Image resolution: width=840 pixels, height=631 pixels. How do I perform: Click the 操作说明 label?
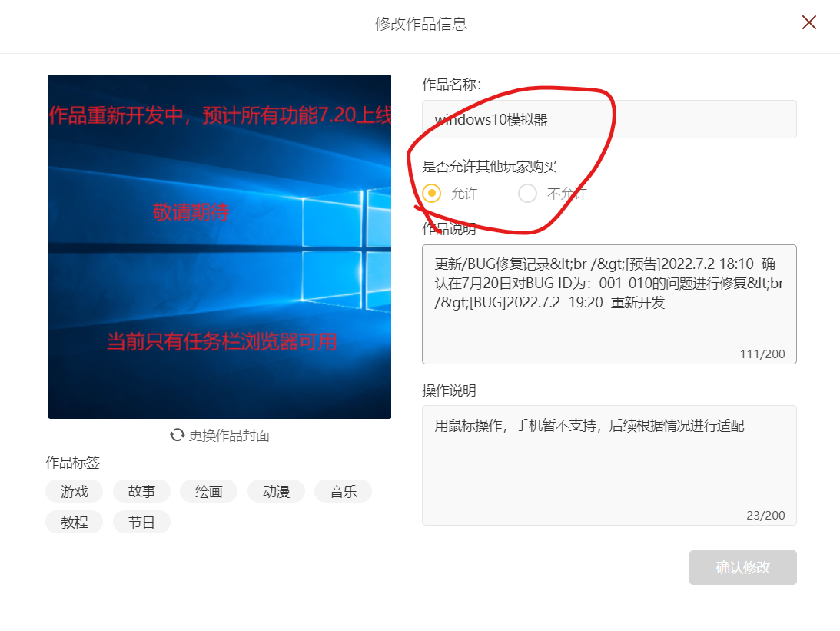[449, 390]
